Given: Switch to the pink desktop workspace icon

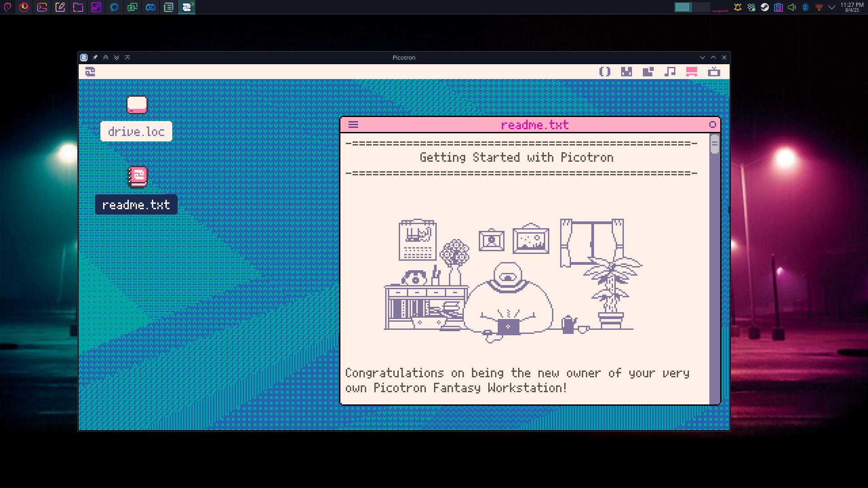Looking at the screenshot, I should coord(691,72).
